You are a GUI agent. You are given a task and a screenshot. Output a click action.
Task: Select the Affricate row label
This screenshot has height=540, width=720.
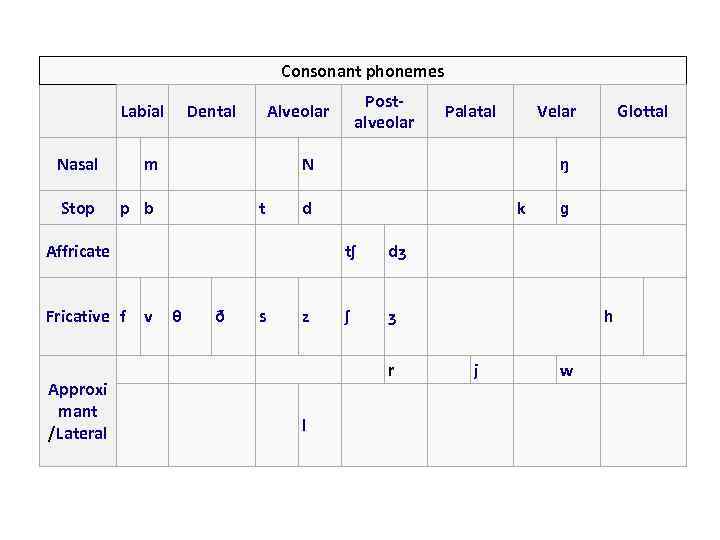(x=78, y=251)
